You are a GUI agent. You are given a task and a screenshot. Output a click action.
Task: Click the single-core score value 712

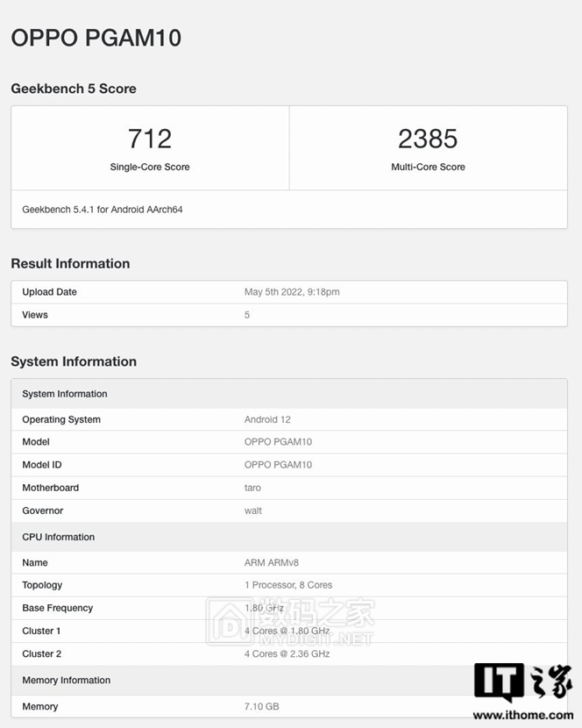pyautogui.click(x=150, y=139)
